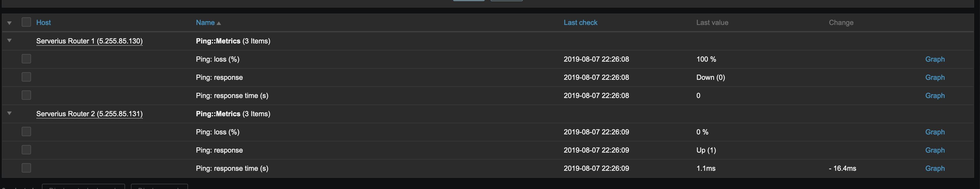Check Router 1 Ping: loss (%) checkbox
The width and height of the screenshot is (980, 189).
pyautogui.click(x=26, y=59)
